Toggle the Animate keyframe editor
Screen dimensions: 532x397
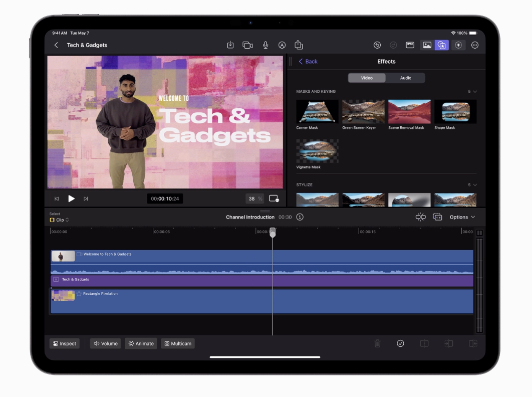point(141,343)
